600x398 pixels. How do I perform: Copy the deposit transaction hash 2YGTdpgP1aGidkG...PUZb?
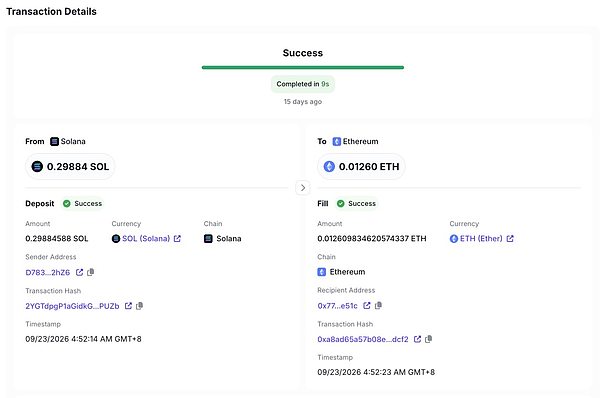(x=140, y=306)
